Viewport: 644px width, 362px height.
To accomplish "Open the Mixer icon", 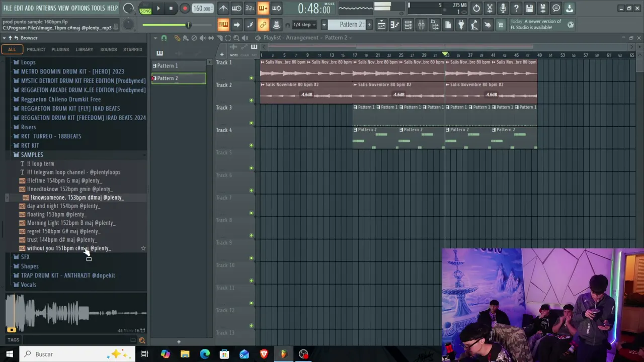I will click(422, 25).
